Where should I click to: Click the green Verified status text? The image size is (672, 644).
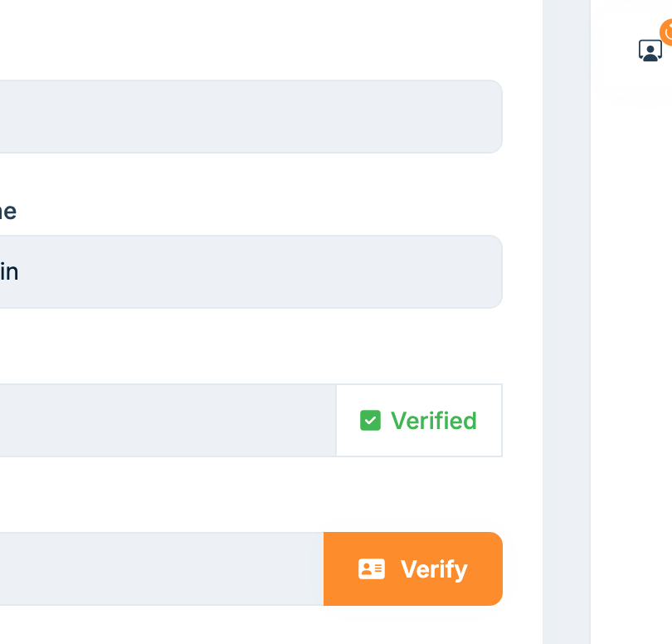[433, 421]
